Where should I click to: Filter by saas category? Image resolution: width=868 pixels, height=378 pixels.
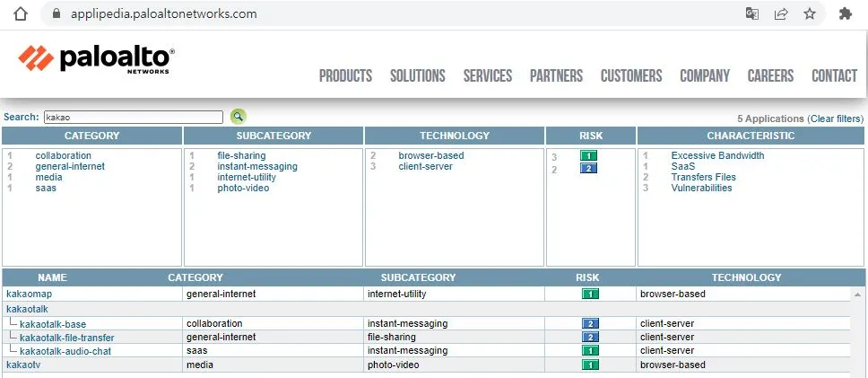click(x=46, y=188)
